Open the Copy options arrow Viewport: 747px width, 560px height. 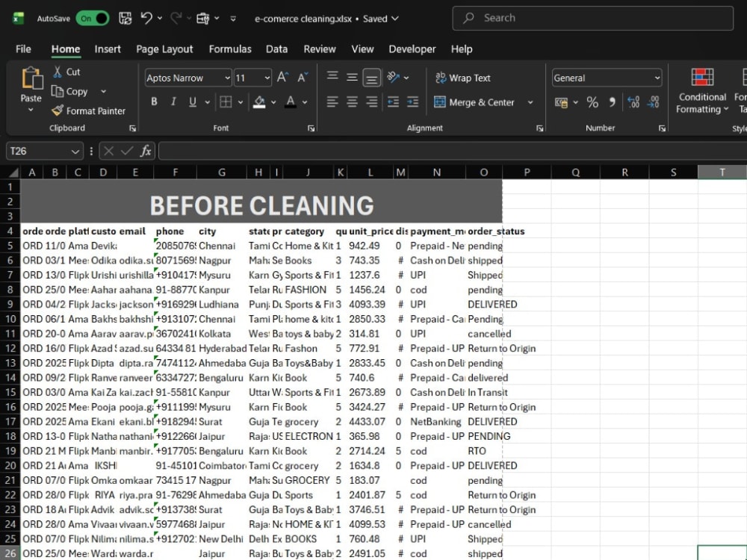pyautogui.click(x=103, y=91)
